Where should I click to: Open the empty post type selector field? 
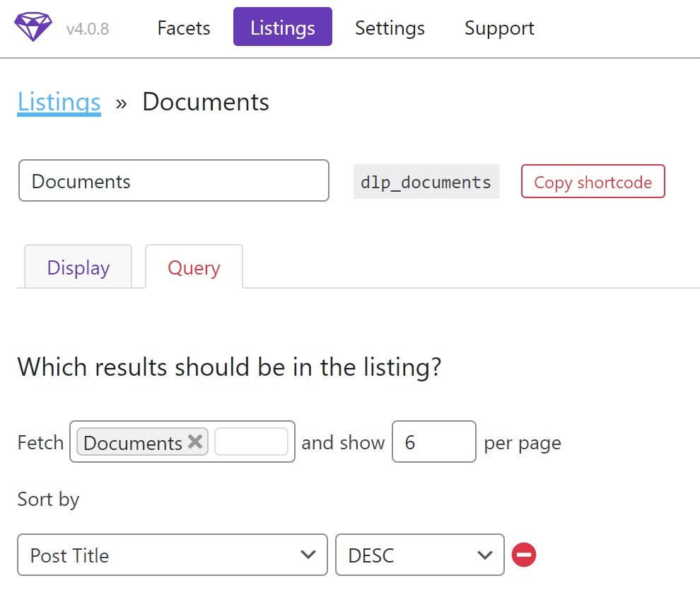252,442
